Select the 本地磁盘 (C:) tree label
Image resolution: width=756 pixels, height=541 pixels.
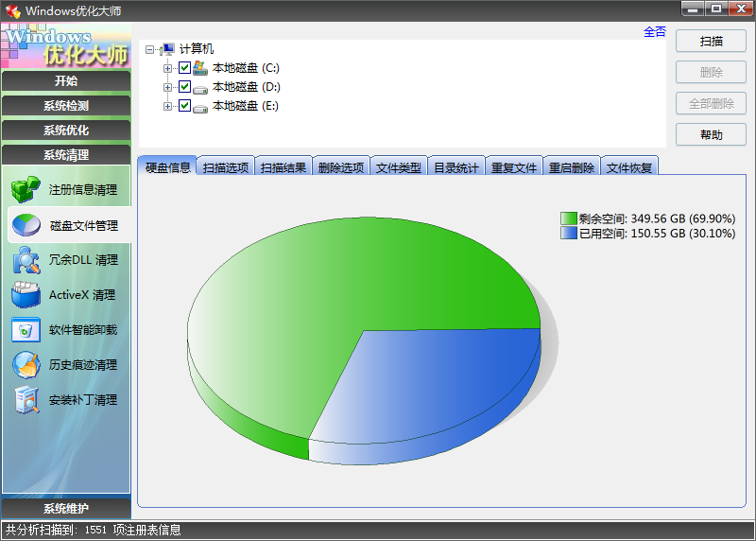pos(246,67)
